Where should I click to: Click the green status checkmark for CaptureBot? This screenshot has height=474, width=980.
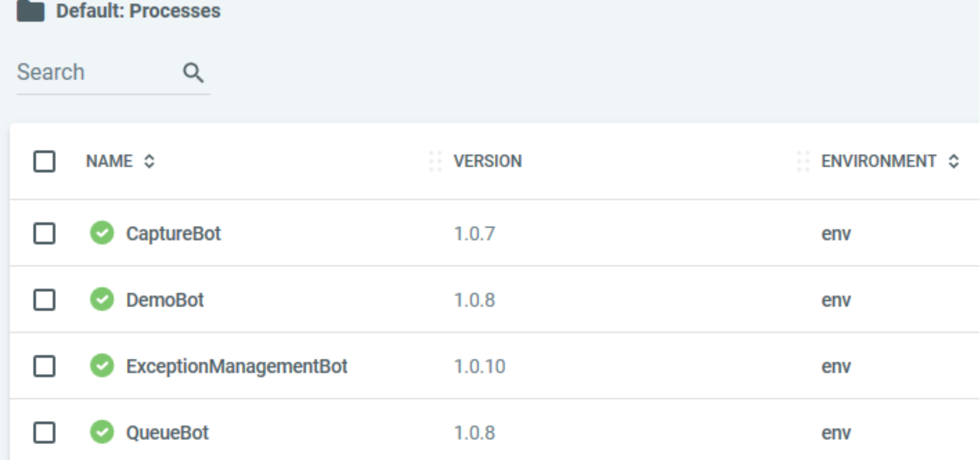tap(102, 233)
